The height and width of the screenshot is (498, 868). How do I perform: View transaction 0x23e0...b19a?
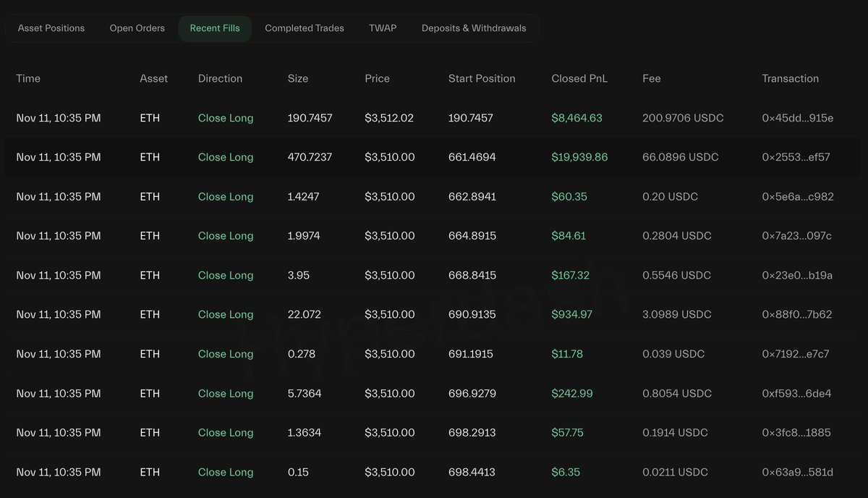pos(797,276)
